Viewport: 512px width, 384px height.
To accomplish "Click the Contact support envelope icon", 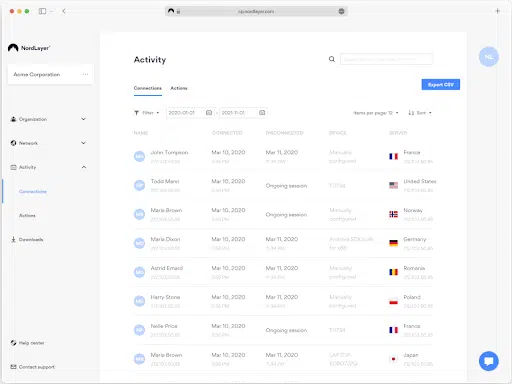I will (x=13, y=367).
